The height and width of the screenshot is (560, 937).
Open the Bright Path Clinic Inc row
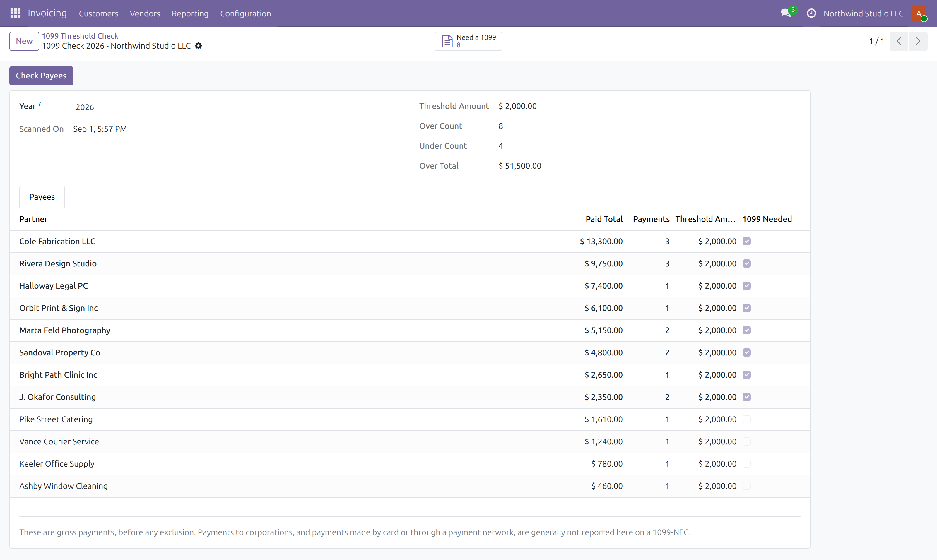410,375
